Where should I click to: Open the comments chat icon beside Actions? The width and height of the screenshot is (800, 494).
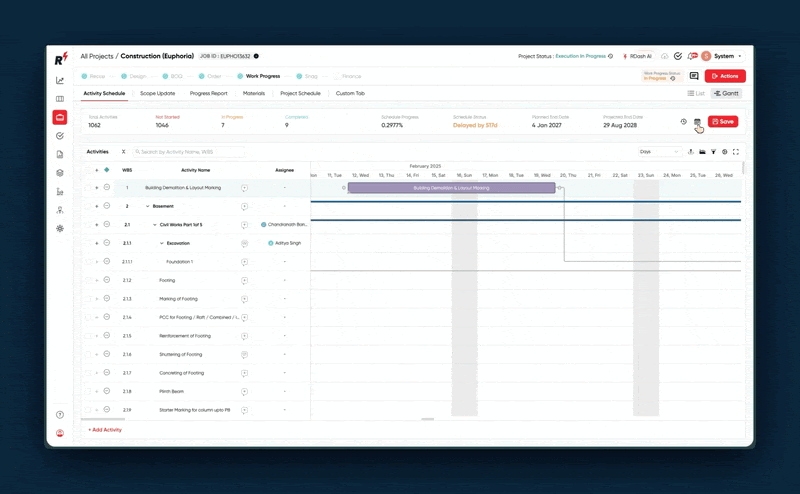694,76
